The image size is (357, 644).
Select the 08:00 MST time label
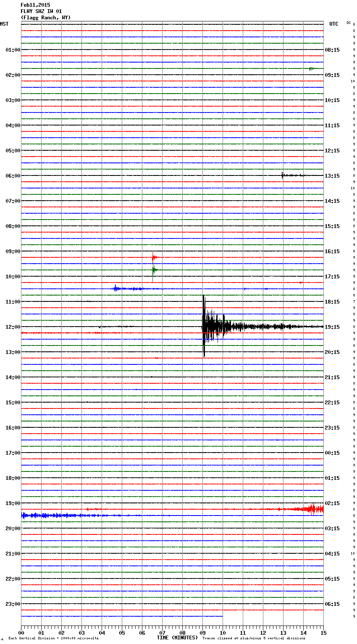[x=13, y=226]
